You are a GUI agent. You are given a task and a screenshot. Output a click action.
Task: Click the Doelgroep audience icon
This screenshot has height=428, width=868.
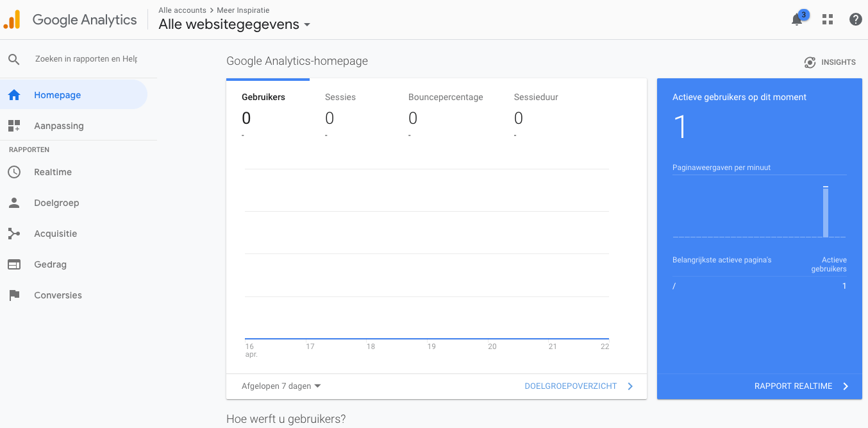click(14, 203)
